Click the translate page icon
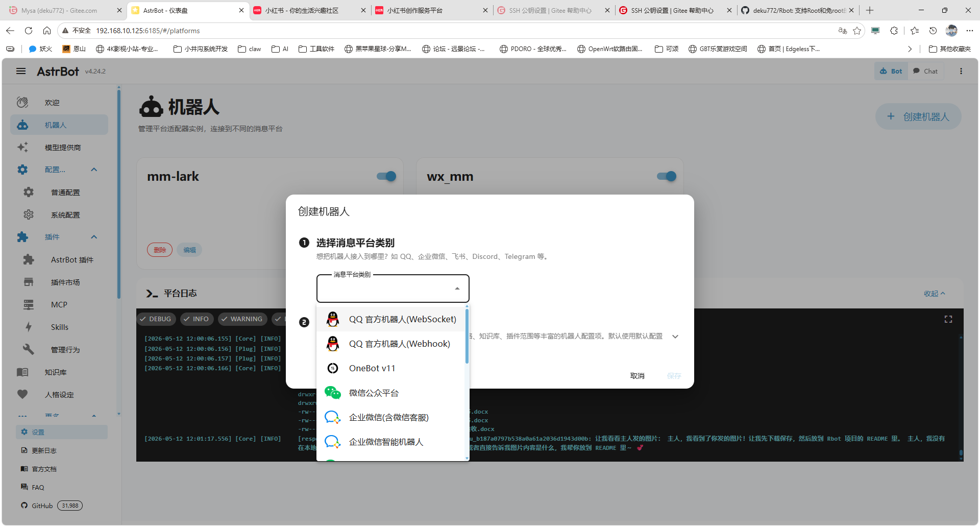Viewport: 980px width, 527px height. pyautogui.click(x=843, y=31)
